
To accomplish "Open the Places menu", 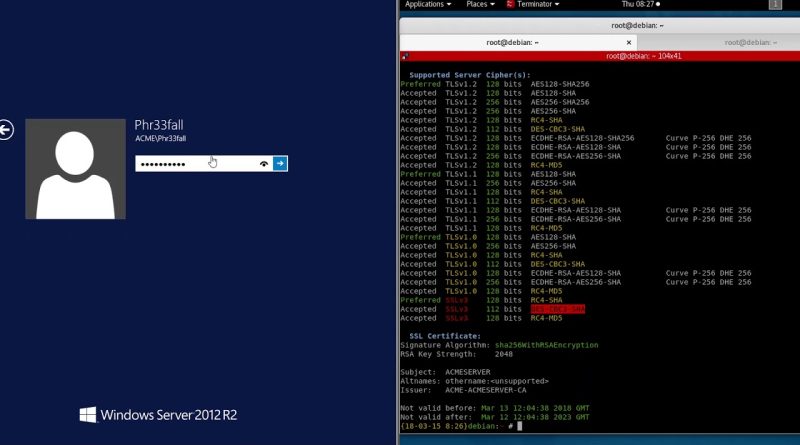I will [x=480, y=4].
